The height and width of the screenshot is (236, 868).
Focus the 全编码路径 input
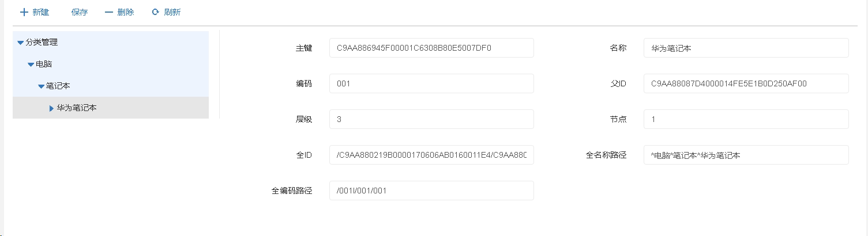coord(431,191)
